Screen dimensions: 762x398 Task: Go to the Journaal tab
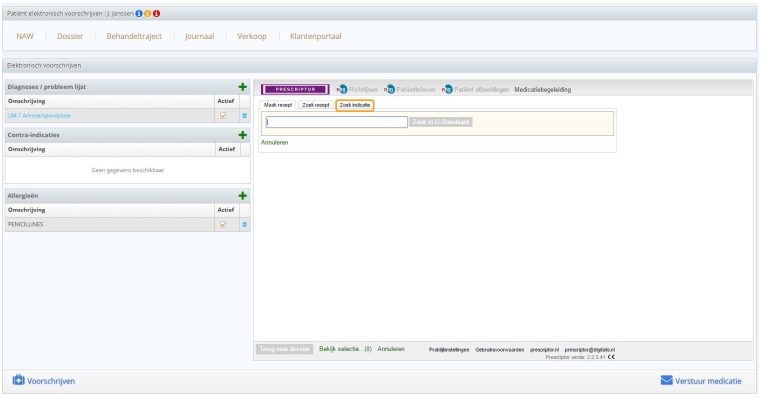pos(199,36)
